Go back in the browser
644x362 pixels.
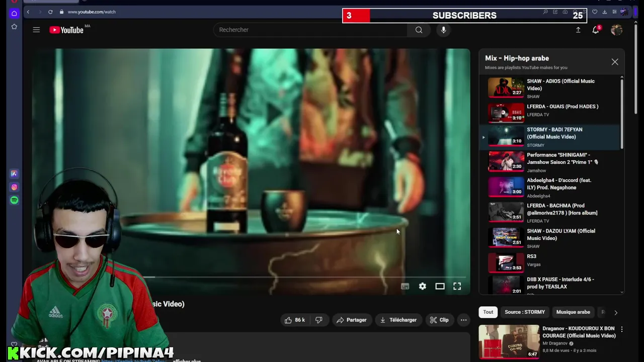(28, 12)
